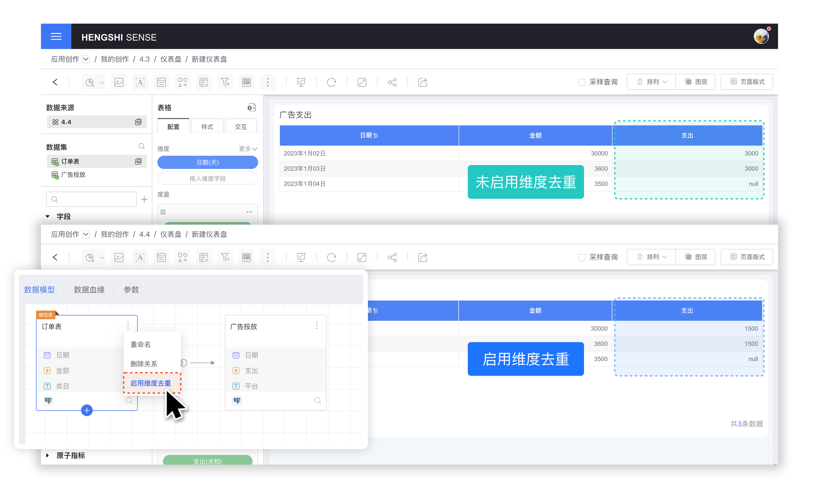Click 页面版式 button in upper toolbar

click(x=747, y=82)
